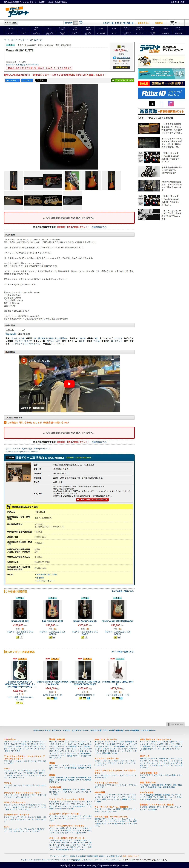Add item via green watchlist button
Image resolution: width=189 pixels, height=868 pixels.
122,81
